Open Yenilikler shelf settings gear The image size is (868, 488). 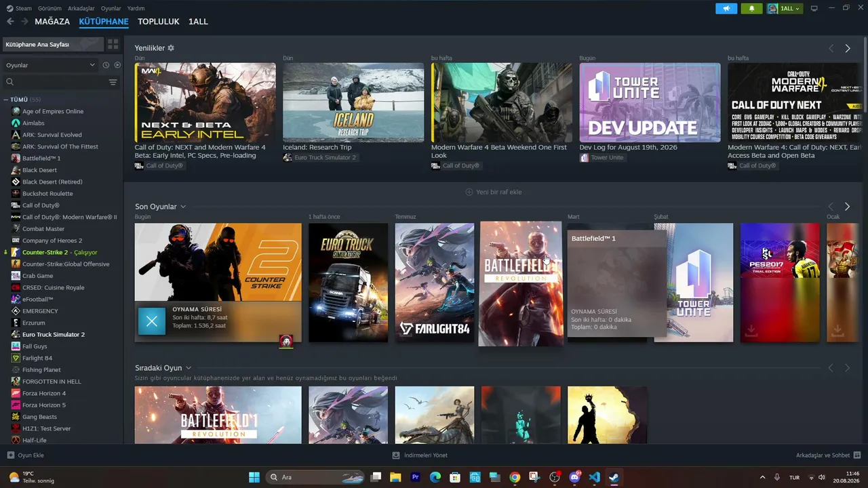click(171, 48)
